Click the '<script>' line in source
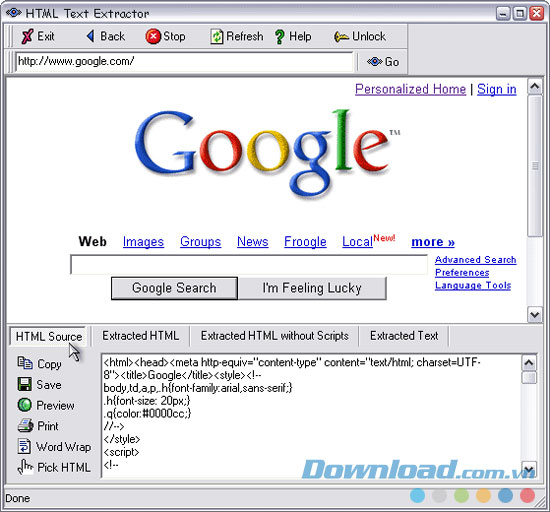The image size is (550, 512). (121, 452)
